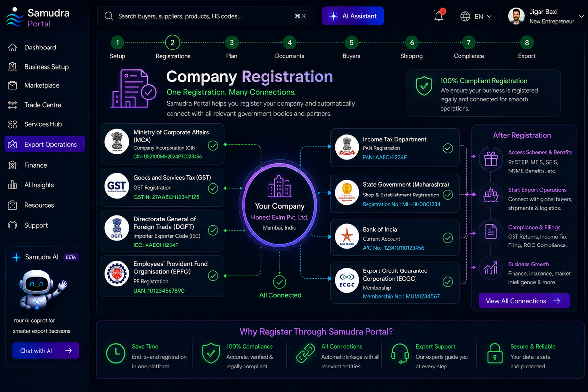This screenshot has height=392, width=588.
Task: Select Export Operations in the sidebar
Action: 45,144
